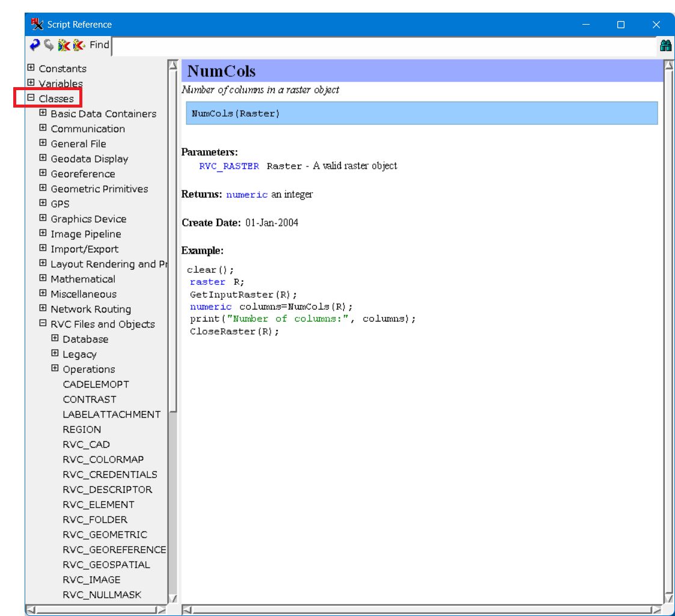Open the numeric return type link
This screenshot has height=616, width=675.
[247, 195]
